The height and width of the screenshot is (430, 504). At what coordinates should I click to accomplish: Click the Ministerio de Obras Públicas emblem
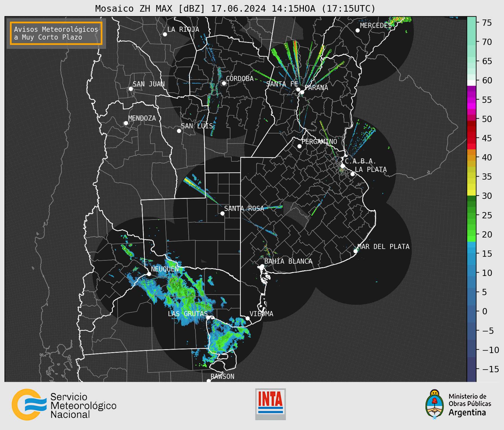[435, 404]
